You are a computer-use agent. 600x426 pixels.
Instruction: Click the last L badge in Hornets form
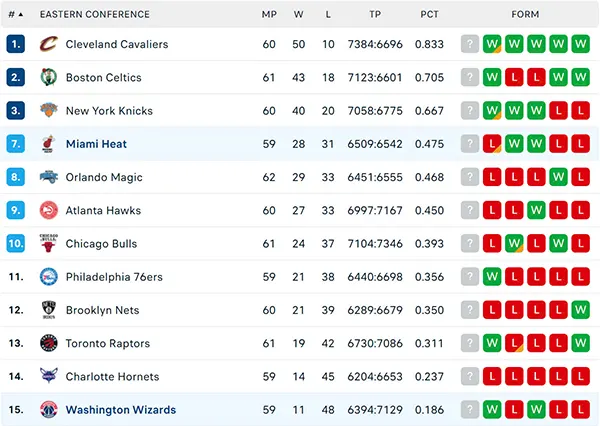pyautogui.click(x=580, y=376)
